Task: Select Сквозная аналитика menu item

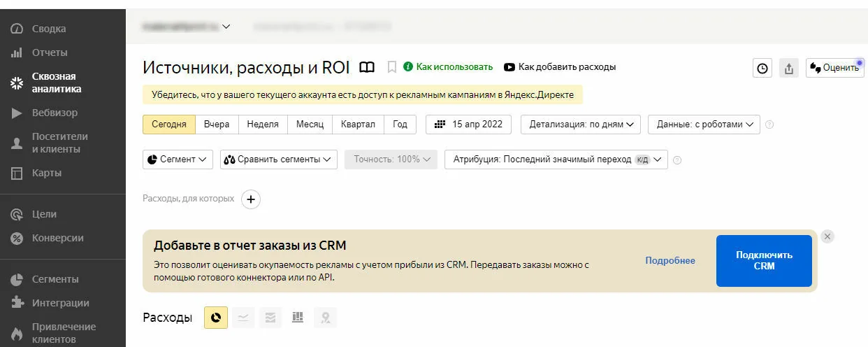Action: [57, 83]
